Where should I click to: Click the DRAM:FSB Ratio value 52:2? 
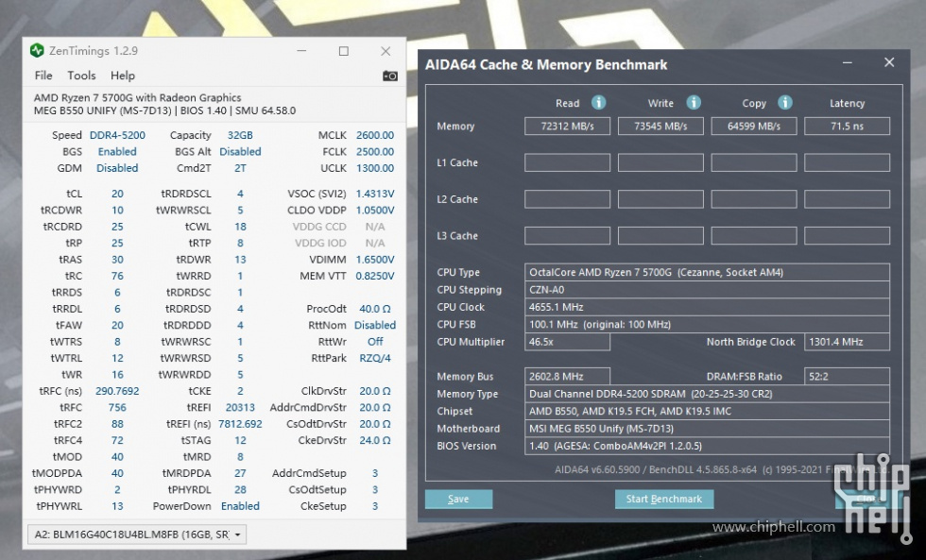click(848, 377)
